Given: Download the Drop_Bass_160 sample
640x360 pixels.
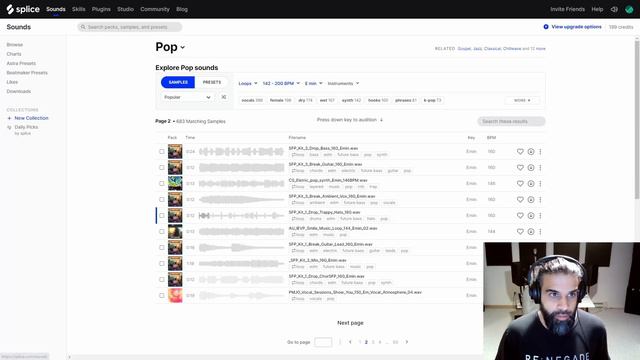Looking at the screenshot, I should point(531,151).
